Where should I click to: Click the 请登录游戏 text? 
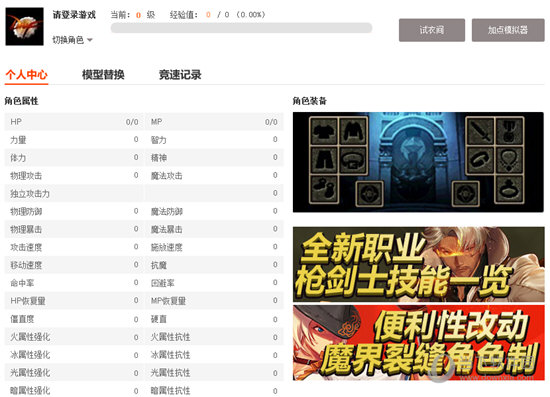[x=74, y=15]
